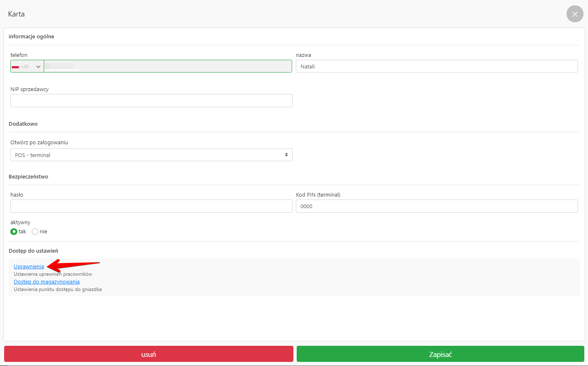The width and height of the screenshot is (588, 366).
Task: Click the 'Kod PIN (terminal)' field label
Action: point(318,195)
